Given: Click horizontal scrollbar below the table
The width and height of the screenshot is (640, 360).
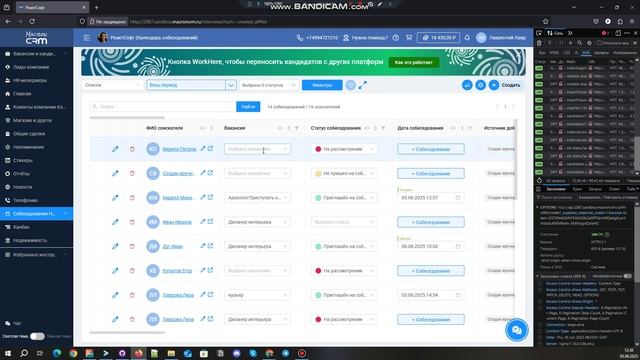Looking at the screenshot, I should coord(127,332).
